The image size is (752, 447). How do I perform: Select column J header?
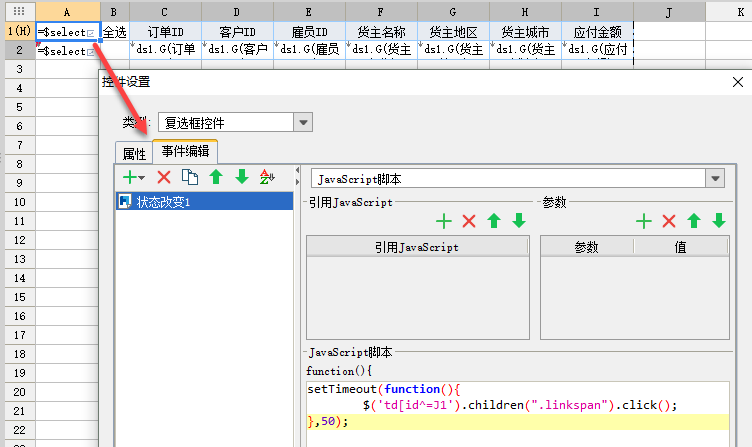[669, 12]
